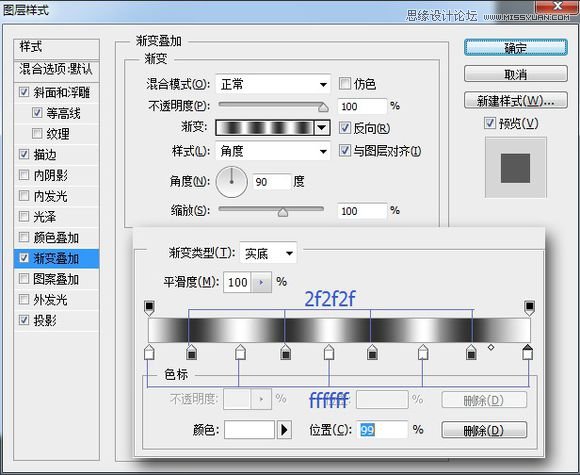Open 混合模式 blend mode dropdown
This screenshot has height=475, width=580.
tap(273, 84)
